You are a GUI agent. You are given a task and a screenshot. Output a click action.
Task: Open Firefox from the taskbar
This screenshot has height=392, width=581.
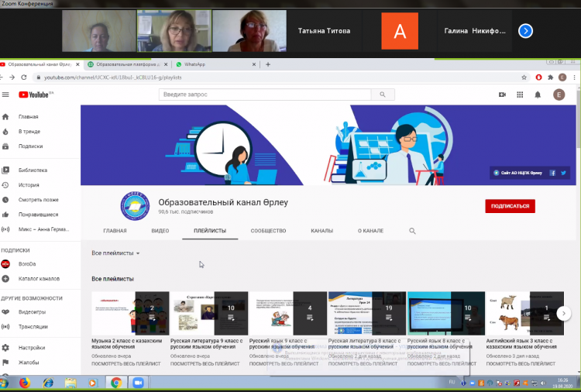click(25, 383)
